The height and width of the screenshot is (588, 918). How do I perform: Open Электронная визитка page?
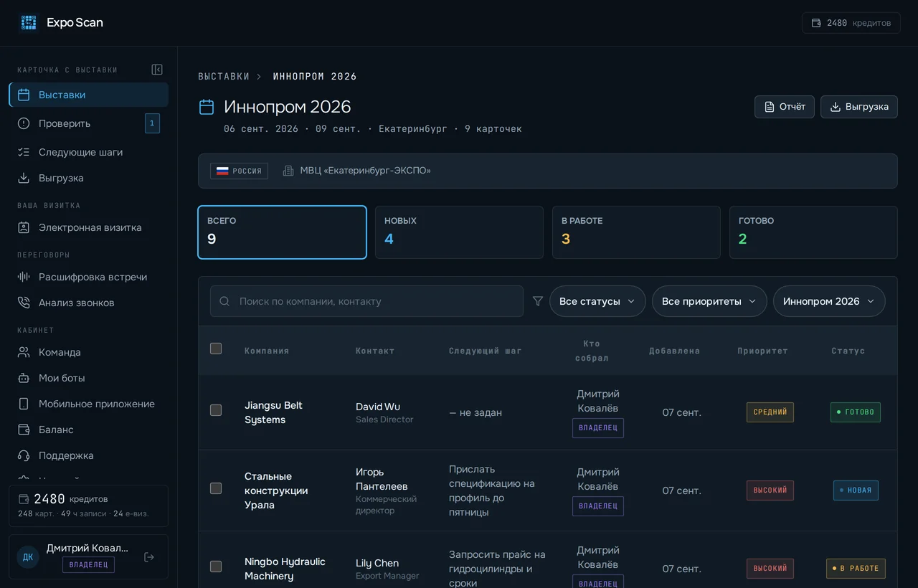coord(89,227)
